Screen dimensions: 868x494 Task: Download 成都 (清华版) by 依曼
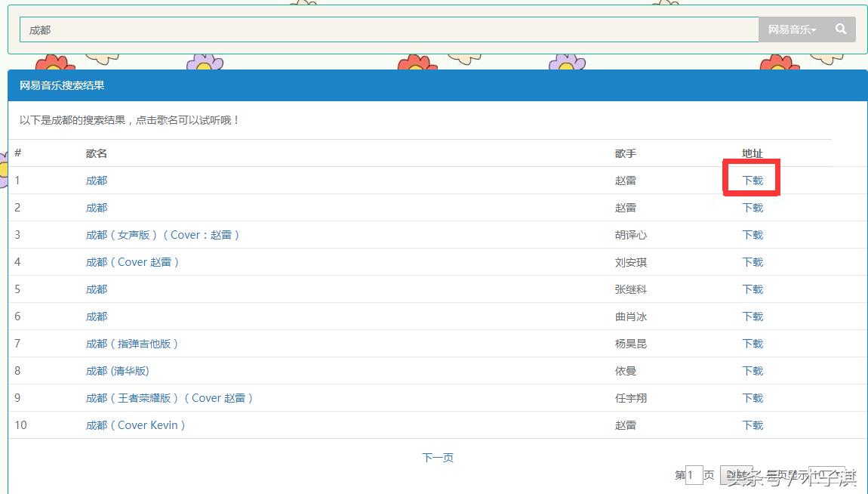click(x=752, y=370)
